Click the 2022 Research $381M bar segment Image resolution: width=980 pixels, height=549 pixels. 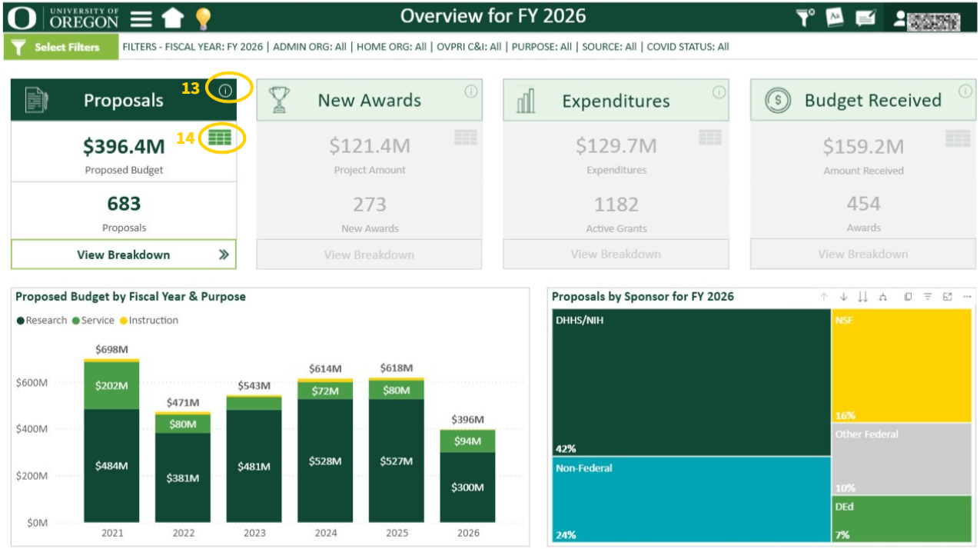pyautogui.click(x=183, y=478)
